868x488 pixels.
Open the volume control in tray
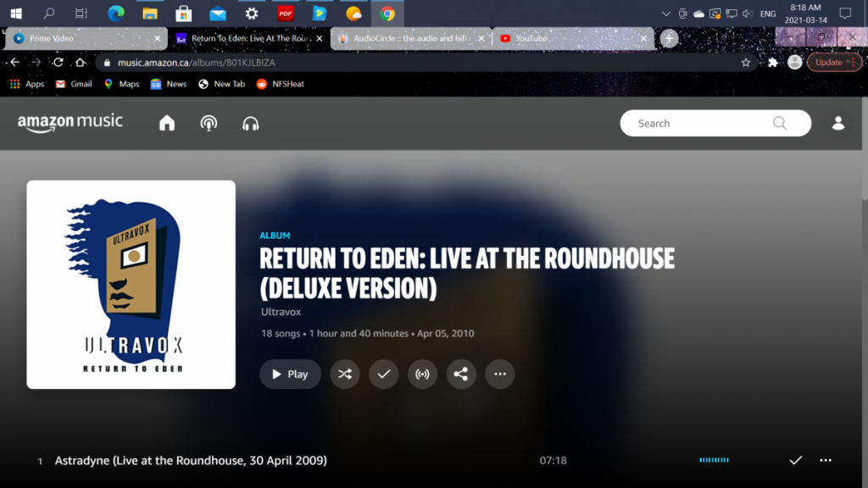(748, 14)
